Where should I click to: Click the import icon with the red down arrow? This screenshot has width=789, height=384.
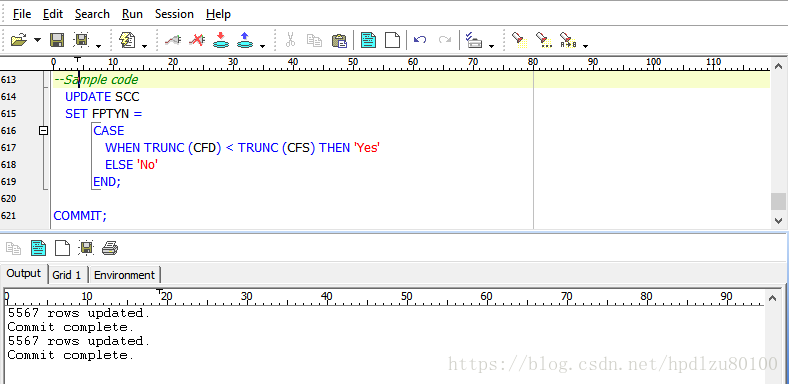pyautogui.click(x=220, y=40)
